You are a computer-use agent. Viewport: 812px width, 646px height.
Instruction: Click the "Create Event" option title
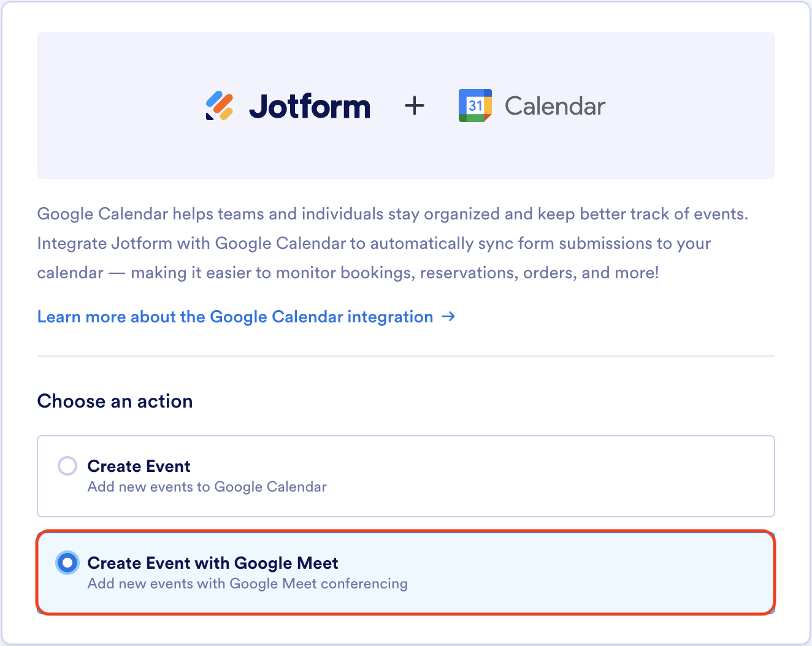click(x=139, y=466)
